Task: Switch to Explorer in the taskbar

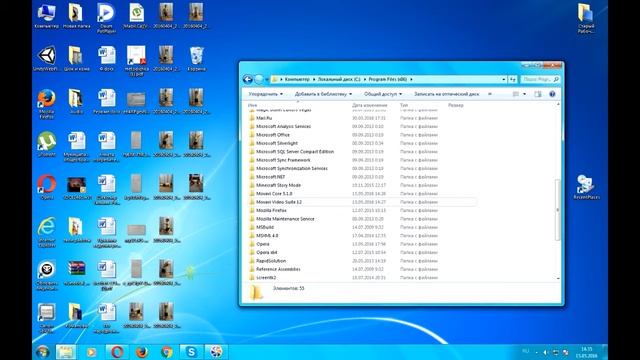Action: [x=66, y=351]
